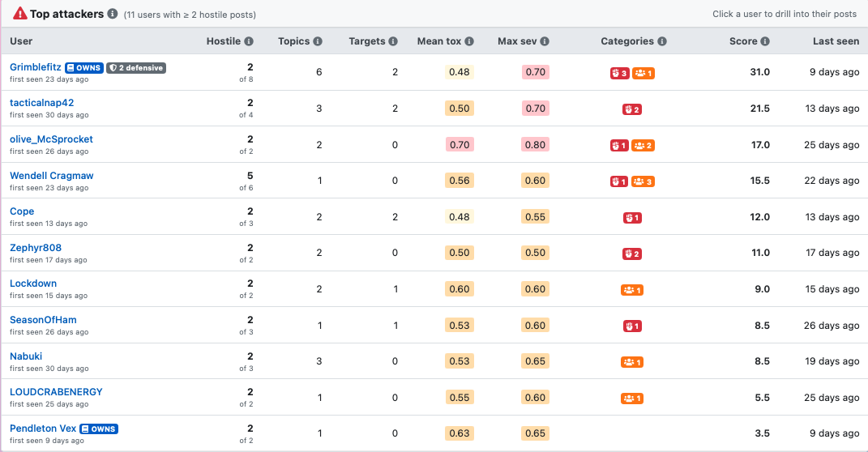Click the Targets column info icon

(x=393, y=41)
